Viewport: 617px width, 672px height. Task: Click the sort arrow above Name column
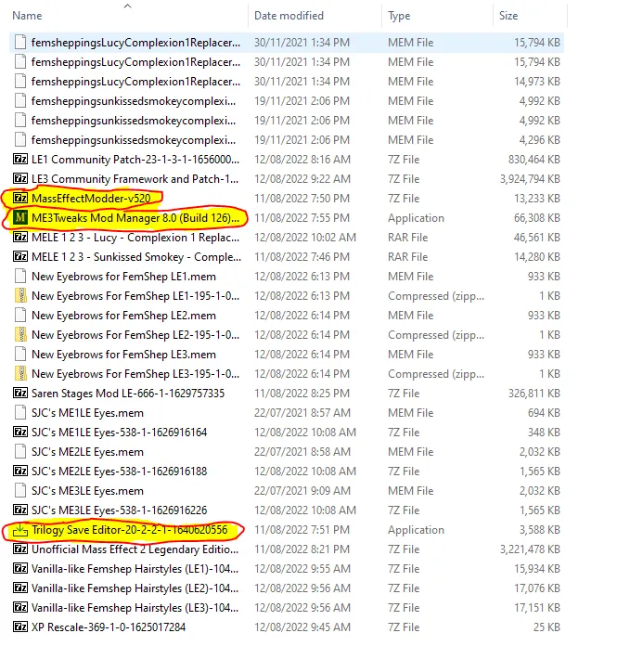click(127, 6)
